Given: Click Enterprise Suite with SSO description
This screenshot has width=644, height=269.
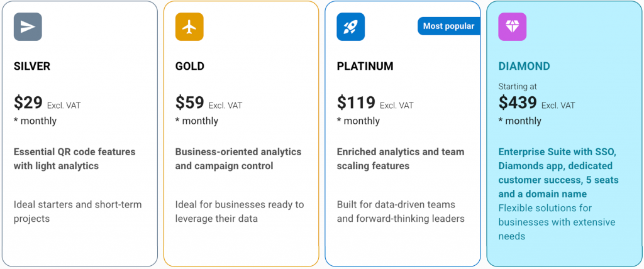Looking at the screenshot, I should (x=558, y=173).
